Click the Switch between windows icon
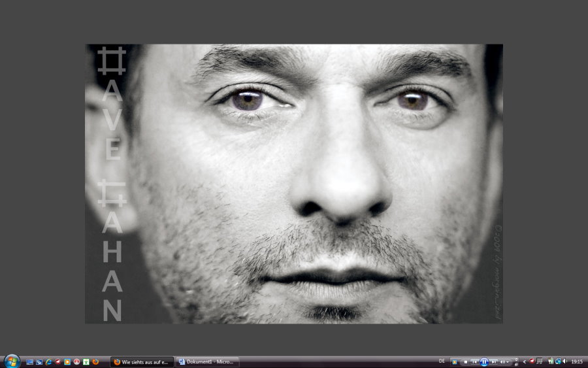588x368 pixels. tap(39, 361)
